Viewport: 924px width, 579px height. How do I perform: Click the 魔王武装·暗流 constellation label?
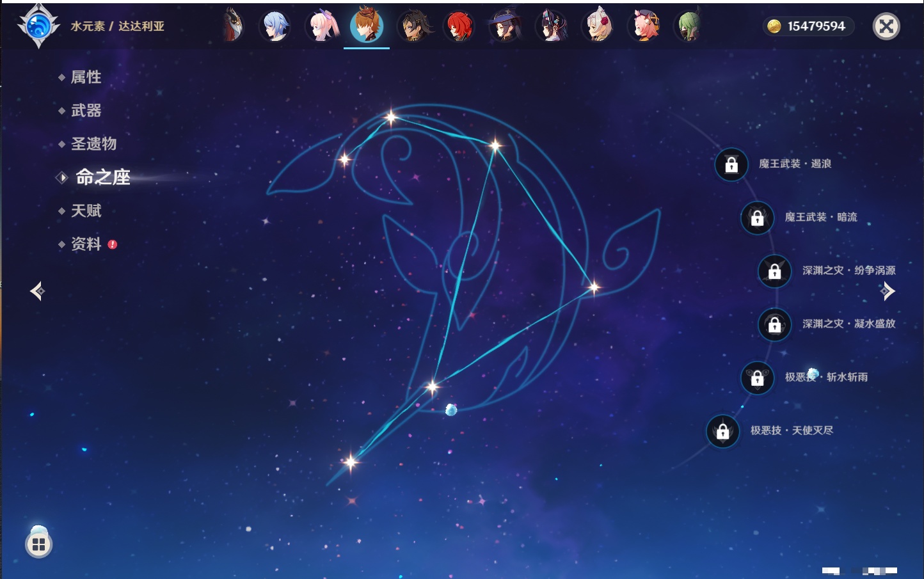(821, 217)
